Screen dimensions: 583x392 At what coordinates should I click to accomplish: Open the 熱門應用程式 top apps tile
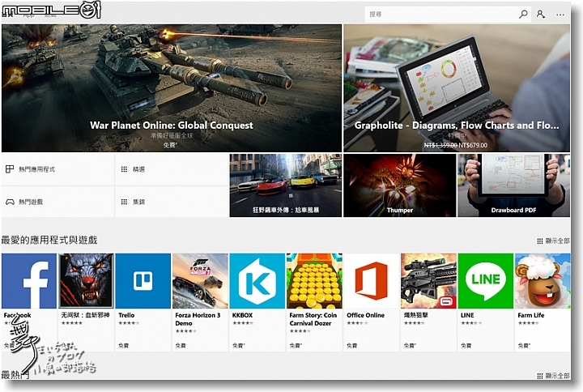pyautogui.click(x=57, y=169)
